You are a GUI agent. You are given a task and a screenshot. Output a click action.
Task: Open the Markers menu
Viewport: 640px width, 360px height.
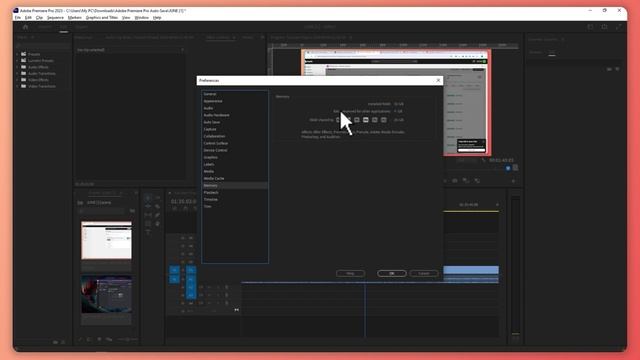pos(75,18)
